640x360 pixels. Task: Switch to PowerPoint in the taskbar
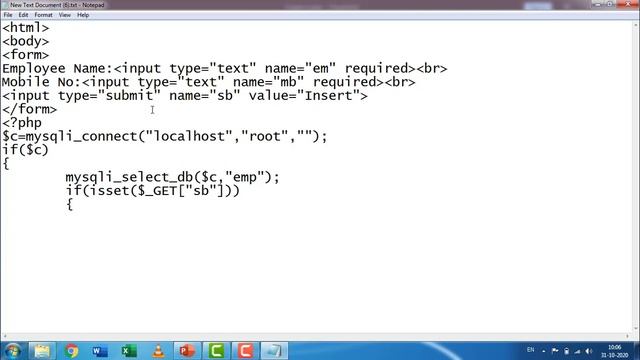tap(187, 351)
